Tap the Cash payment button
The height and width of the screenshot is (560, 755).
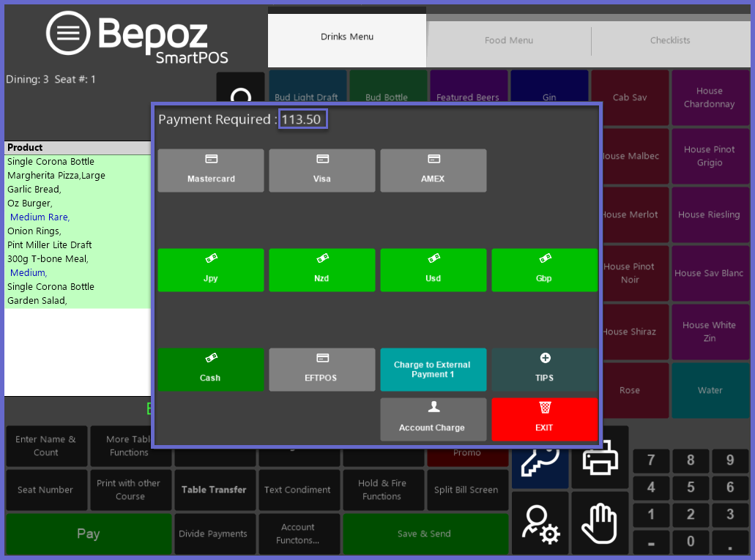[x=211, y=370]
